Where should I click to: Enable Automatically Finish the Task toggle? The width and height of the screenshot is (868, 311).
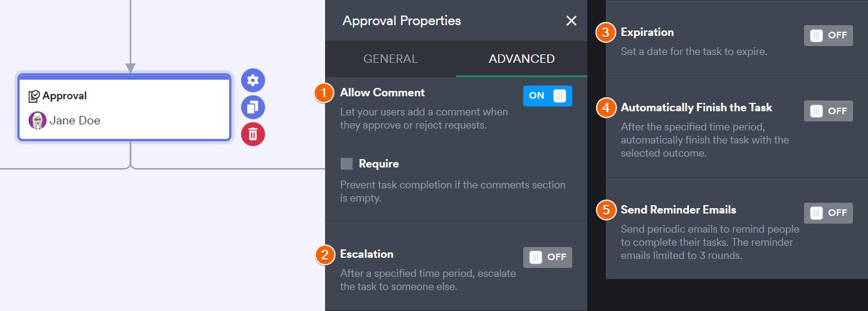point(828,111)
